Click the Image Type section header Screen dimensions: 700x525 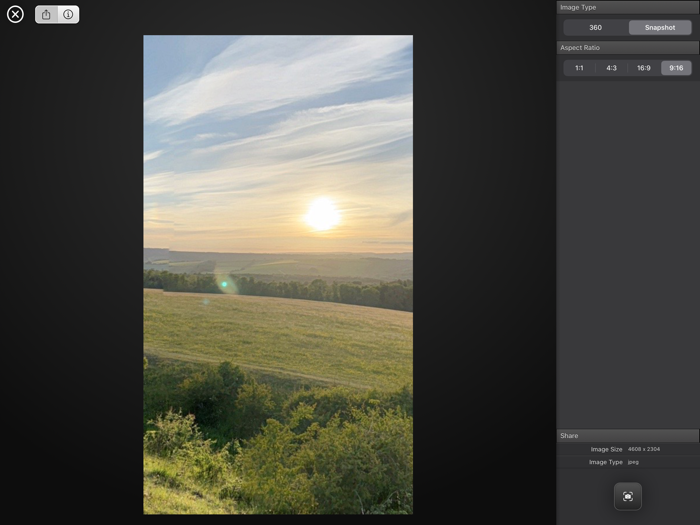[x=628, y=7]
